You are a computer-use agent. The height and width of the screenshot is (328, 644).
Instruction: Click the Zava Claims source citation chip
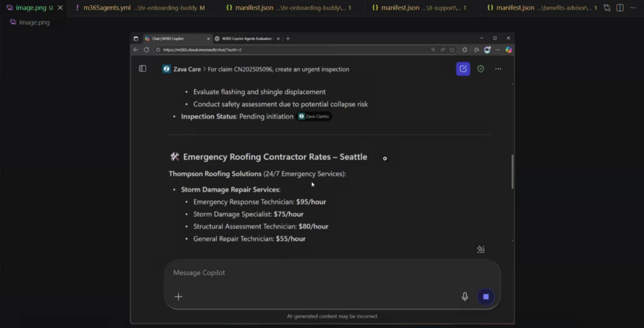tap(314, 116)
